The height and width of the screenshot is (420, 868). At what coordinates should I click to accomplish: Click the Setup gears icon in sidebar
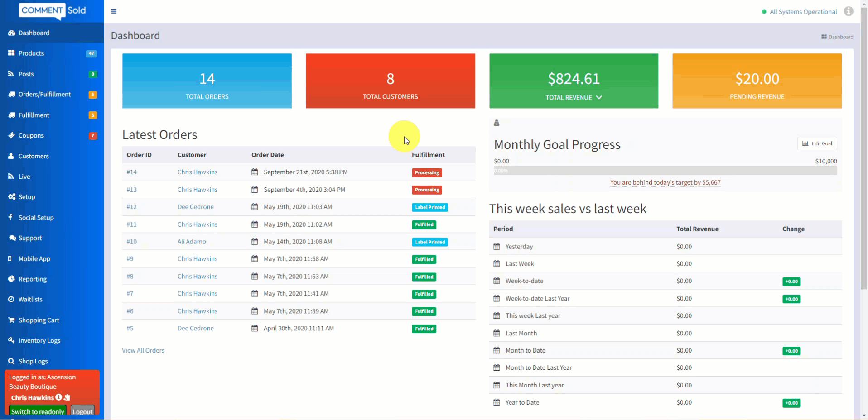pyautogui.click(x=11, y=197)
